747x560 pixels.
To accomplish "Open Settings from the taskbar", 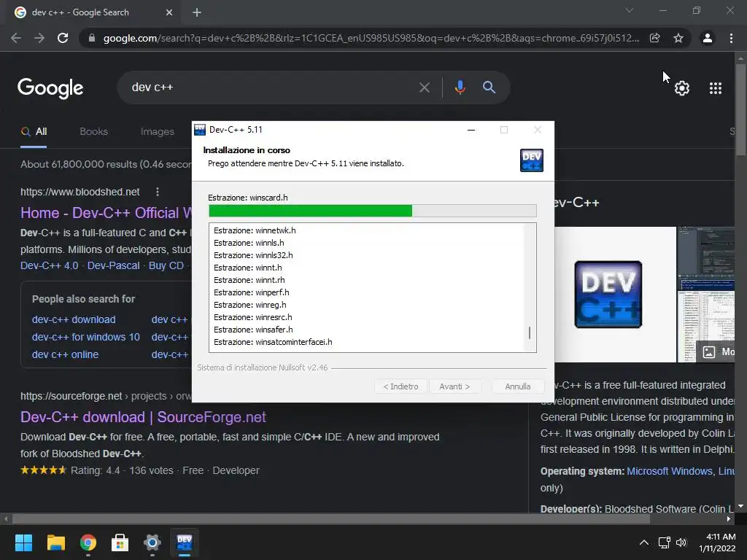I will [152, 542].
